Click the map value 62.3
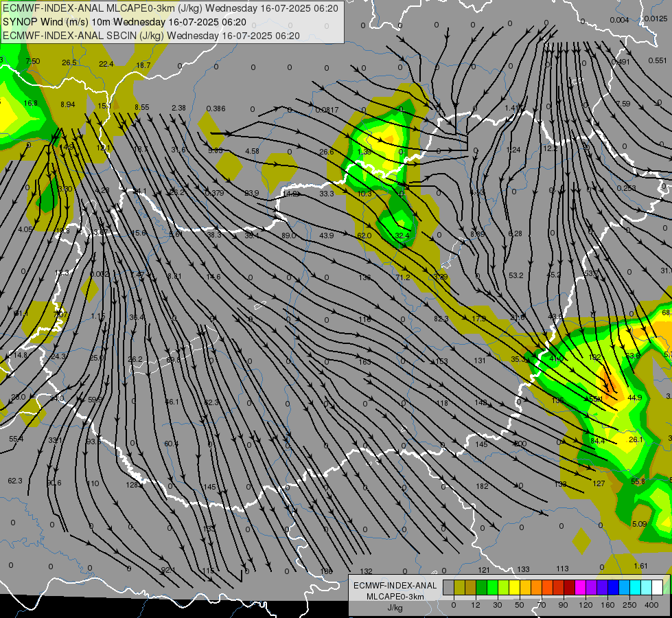The height and width of the screenshot is (618, 672). [x=15, y=481]
